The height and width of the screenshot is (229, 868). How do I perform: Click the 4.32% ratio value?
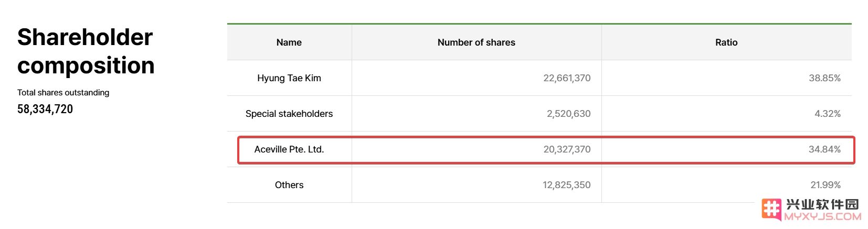pos(828,114)
